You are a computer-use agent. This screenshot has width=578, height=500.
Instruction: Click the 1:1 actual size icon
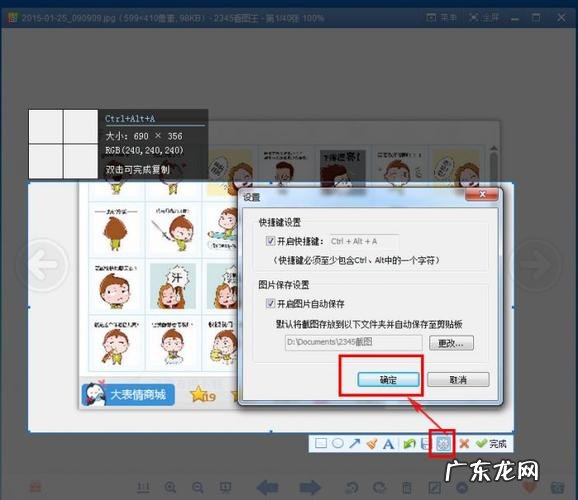click(x=143, y=487)
